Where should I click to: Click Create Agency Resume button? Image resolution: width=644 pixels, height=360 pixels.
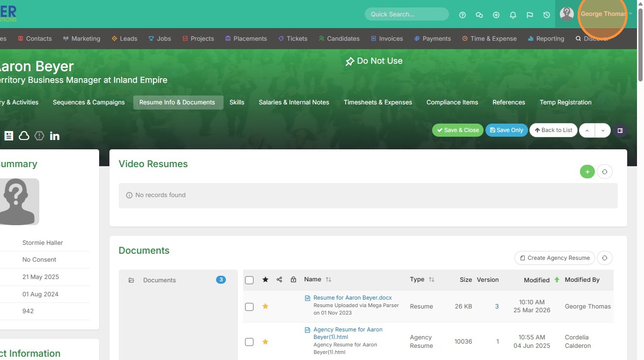click(x=555, y=258)
